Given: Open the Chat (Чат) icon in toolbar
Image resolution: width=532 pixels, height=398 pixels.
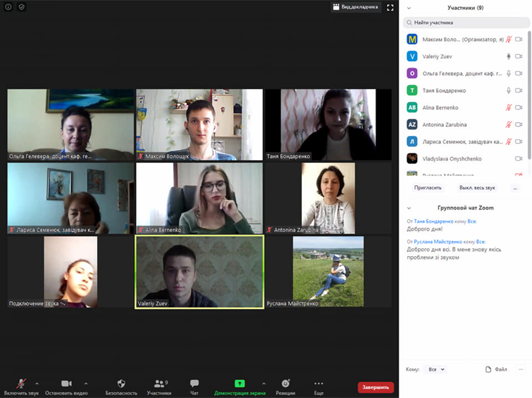Looking at the screenshot, I should tap(195, 384).
